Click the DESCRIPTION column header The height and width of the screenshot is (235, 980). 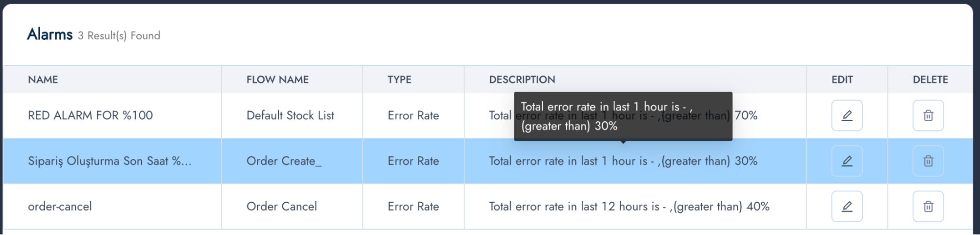(522, 79)
